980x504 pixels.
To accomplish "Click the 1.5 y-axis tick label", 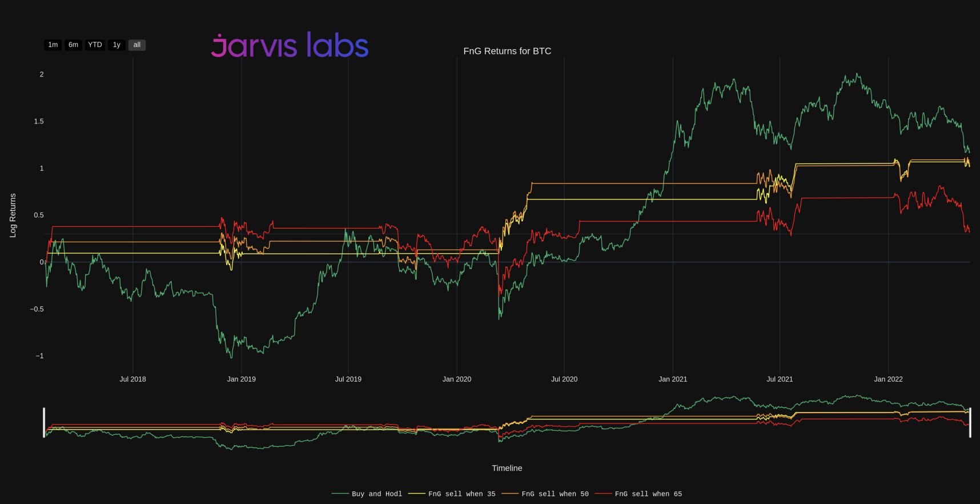I will click(38, 121).
